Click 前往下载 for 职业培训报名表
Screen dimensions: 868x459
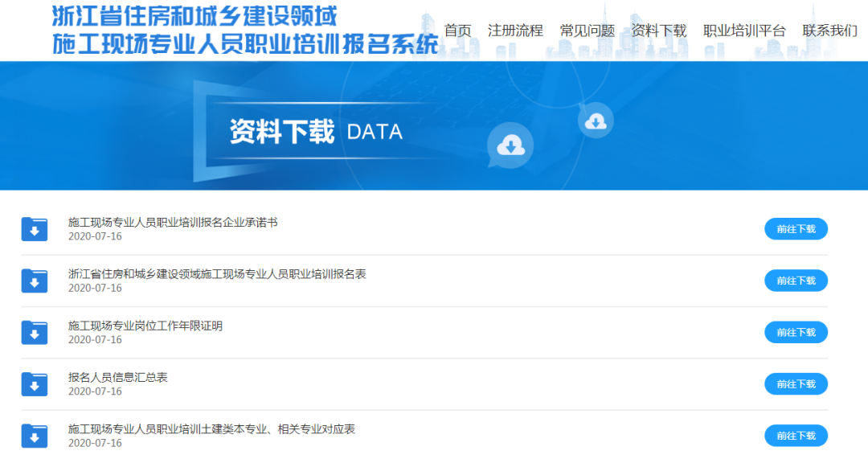[x=796, y=281]
